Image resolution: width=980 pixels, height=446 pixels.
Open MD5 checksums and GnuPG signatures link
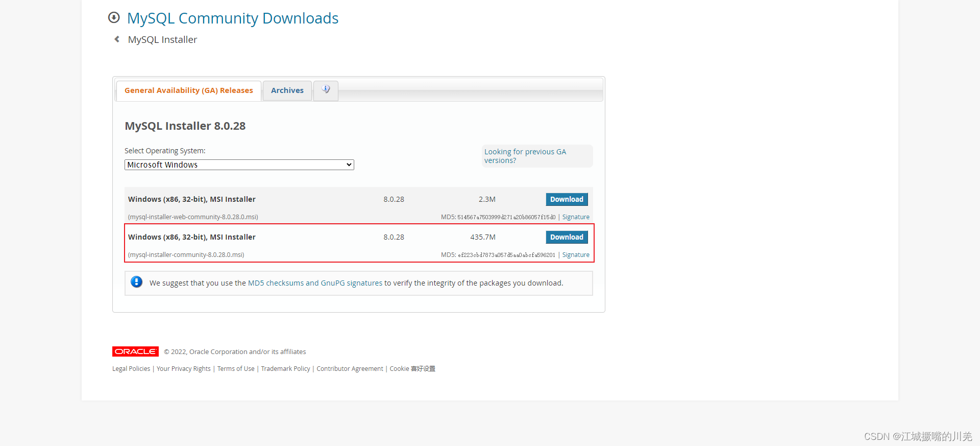click(315, 283)
